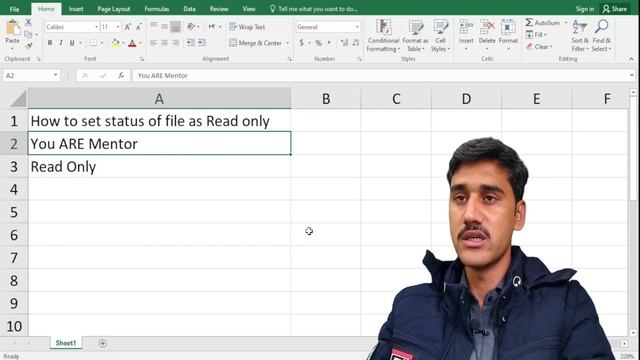
Task: Apply Percent Style format
Action: 318,42
